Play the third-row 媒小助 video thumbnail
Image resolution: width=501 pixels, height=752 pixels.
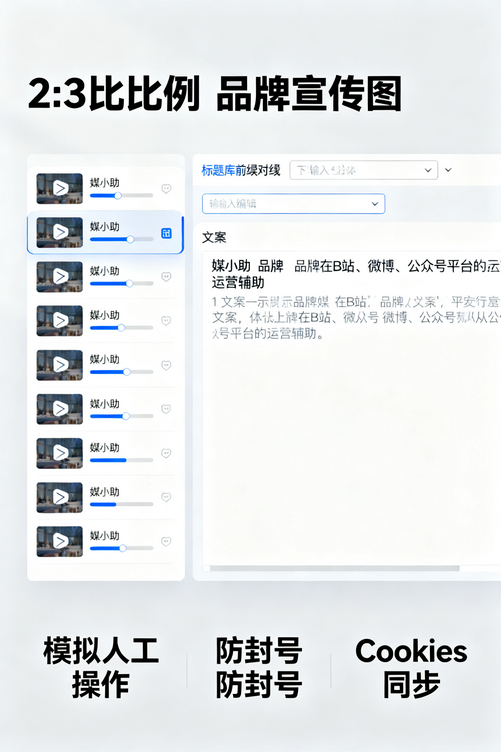pos(59,277)
